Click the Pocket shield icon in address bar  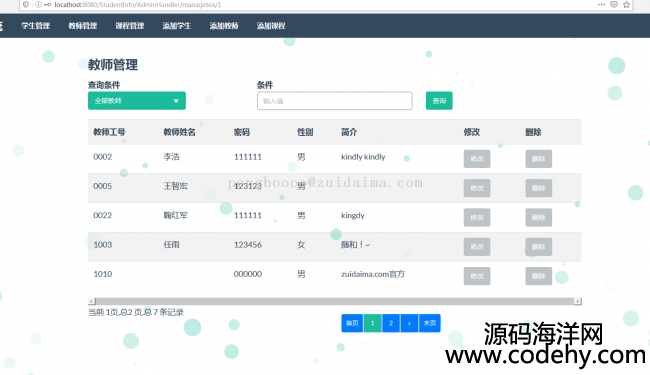tap(614, 5)
